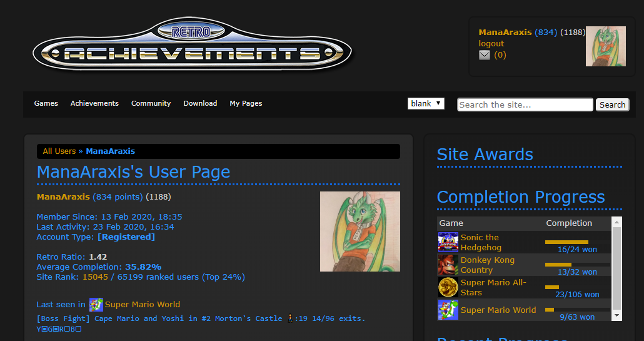644x341 pixels.
Task: Open the Download menu
Action: (200, 103)
